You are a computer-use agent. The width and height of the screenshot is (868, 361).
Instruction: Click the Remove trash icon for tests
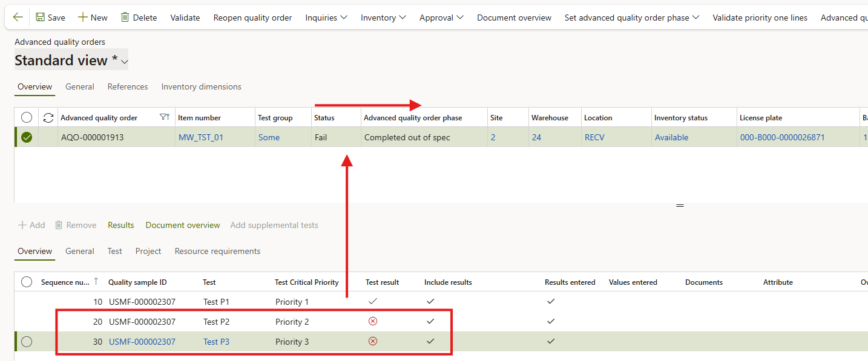(59, 225)
